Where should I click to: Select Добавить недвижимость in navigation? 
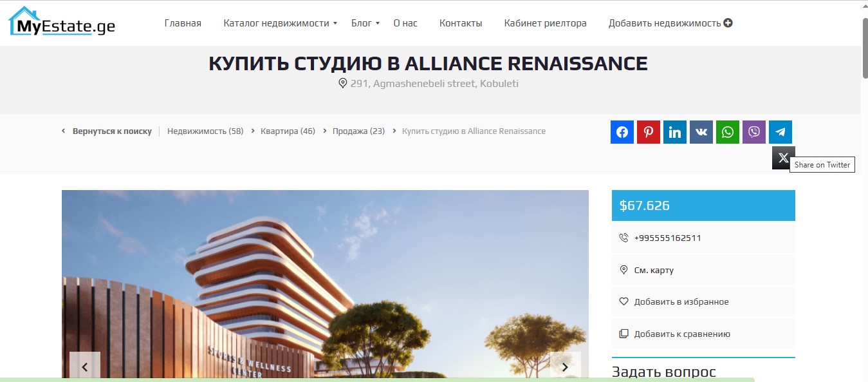pyautogui.click(x=665, y=23)
